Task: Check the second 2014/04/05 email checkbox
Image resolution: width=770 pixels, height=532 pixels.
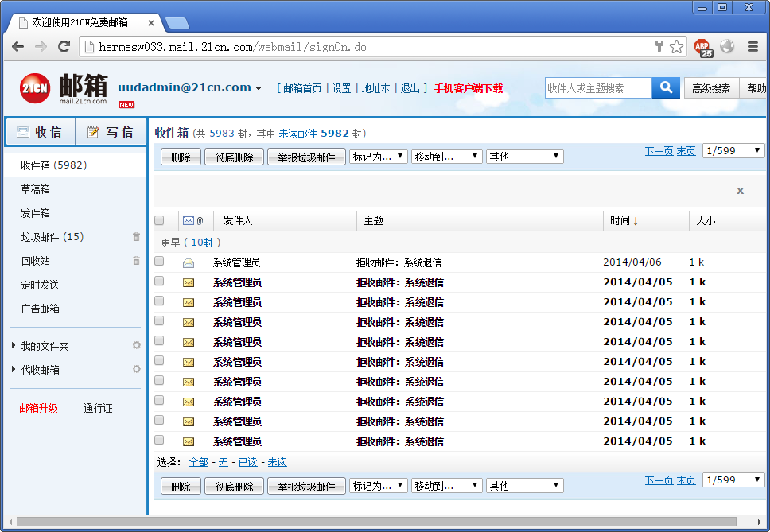Action: click(x=159, y=301)
